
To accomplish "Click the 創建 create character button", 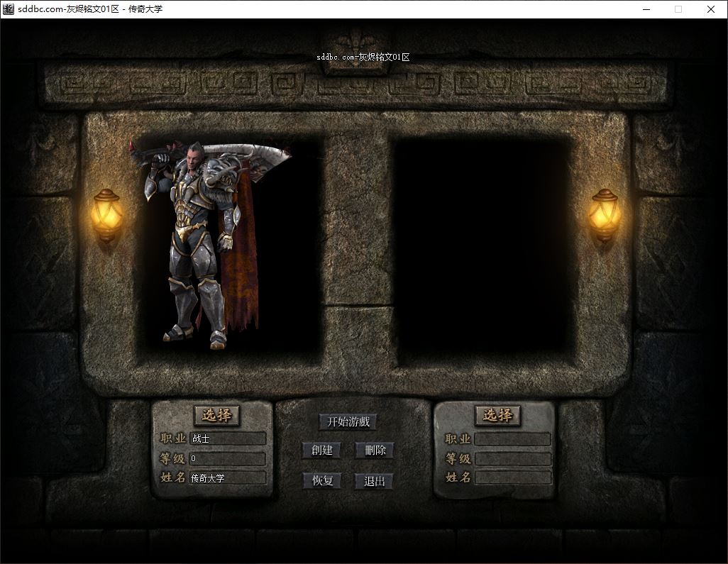I will [321, 450].
